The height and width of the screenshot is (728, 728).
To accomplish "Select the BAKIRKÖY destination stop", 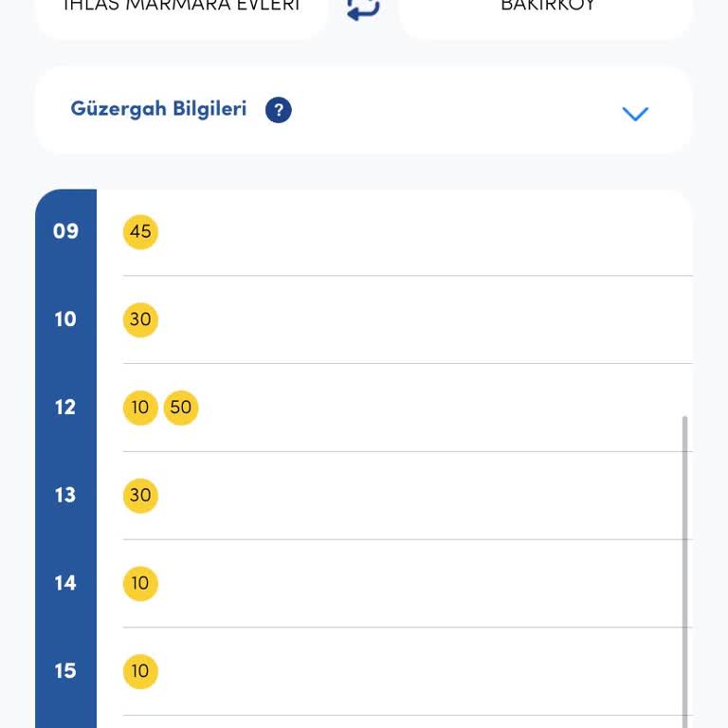I will (x=547, y=8).
